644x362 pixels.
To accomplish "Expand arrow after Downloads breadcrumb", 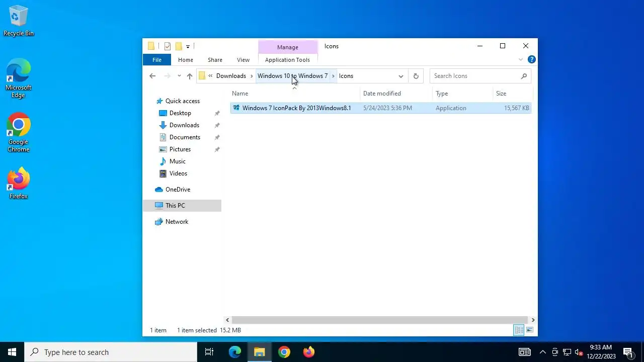I will point(252,76).
